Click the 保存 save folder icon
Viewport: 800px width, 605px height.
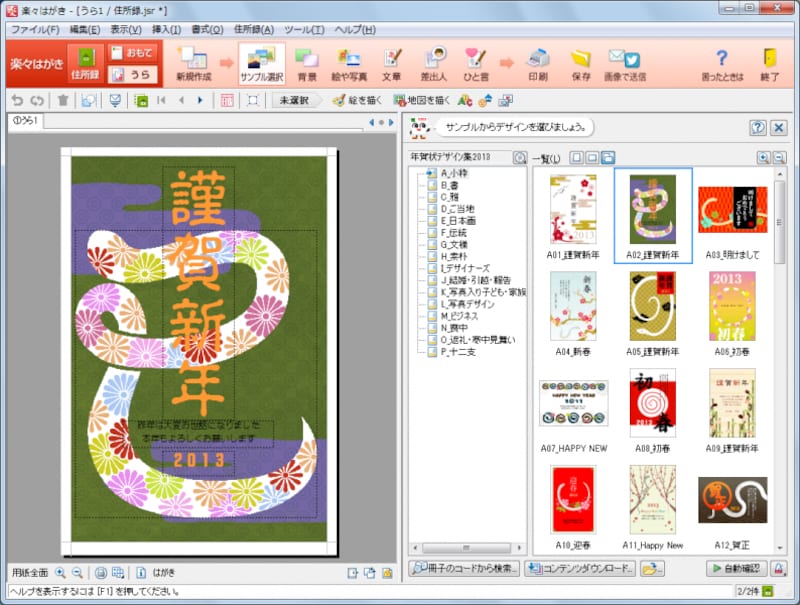[x=581, y=63]
